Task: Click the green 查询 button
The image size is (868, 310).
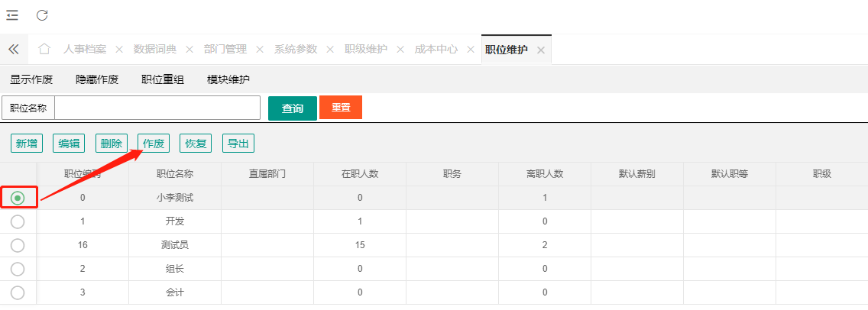Action: click(x=292, y=108)
